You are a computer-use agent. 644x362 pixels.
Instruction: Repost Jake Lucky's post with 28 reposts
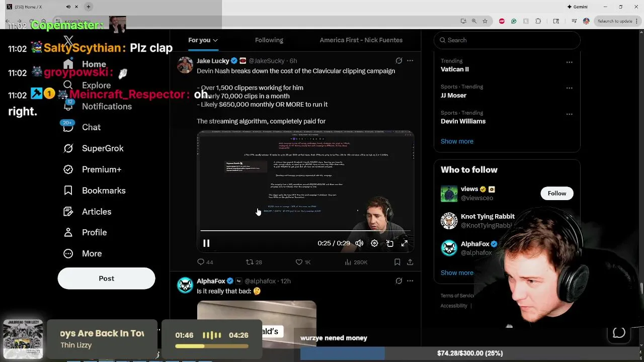(x=254, y=262)
